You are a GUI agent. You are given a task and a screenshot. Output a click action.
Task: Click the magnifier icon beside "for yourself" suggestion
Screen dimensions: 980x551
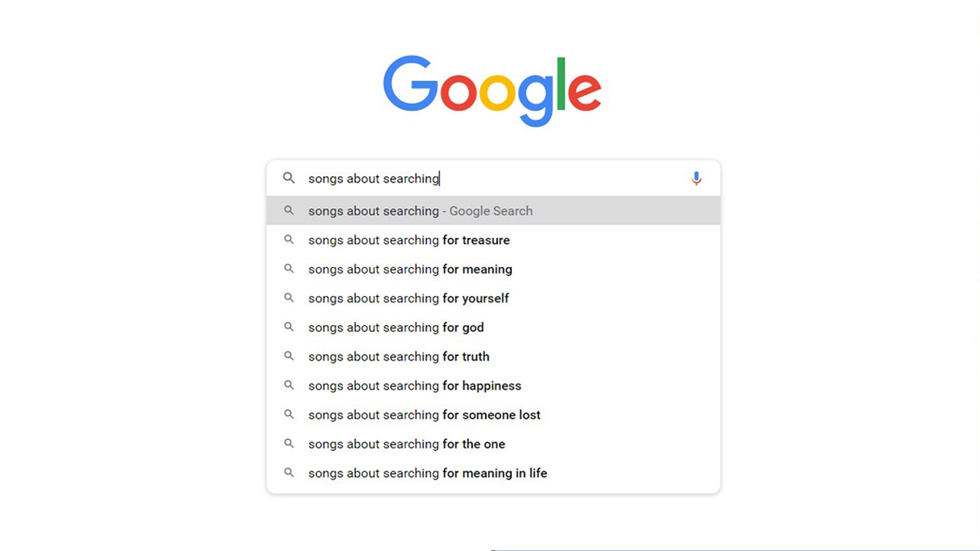tap(288, 298)
